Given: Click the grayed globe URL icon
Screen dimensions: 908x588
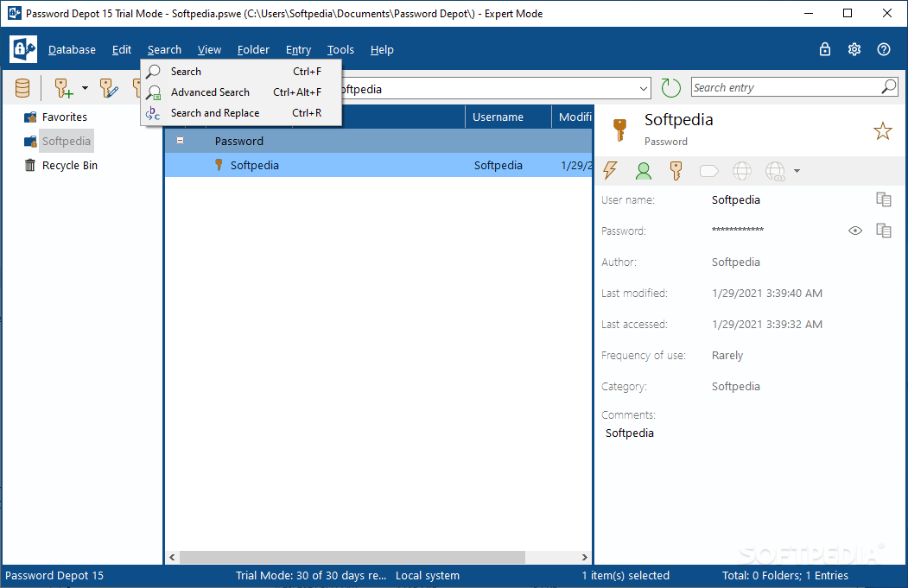Looking at the screenshot, I should click(742, 171).
